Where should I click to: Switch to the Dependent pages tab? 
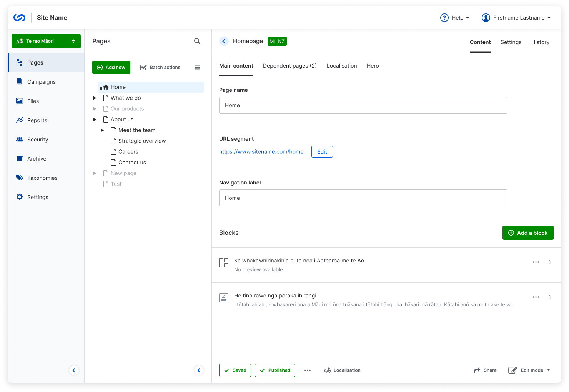[289, 66]
